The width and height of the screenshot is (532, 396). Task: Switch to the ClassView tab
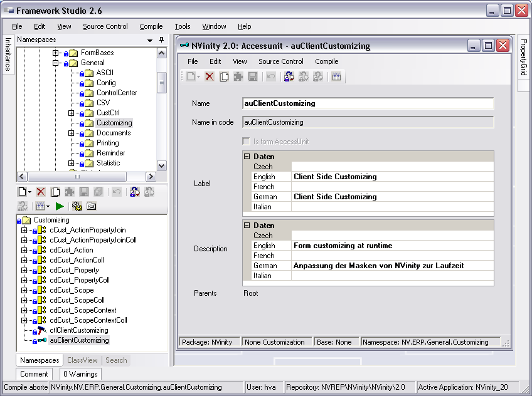[x=82, y=360]
